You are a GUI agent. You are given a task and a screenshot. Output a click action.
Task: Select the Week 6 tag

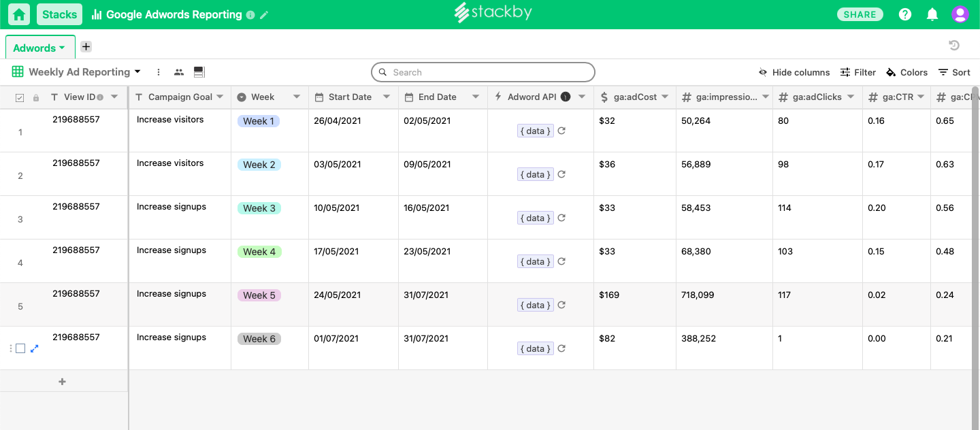[x=259, y=339]
